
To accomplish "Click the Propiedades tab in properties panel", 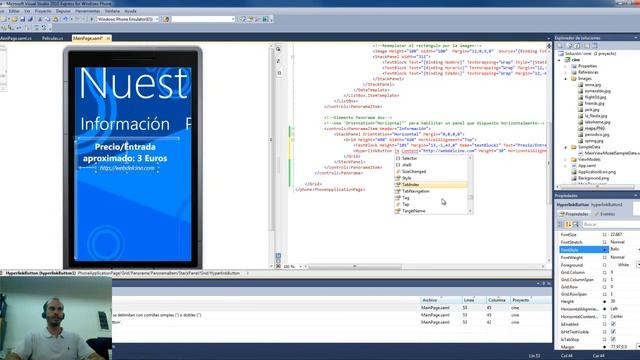I will click(574, 214).
